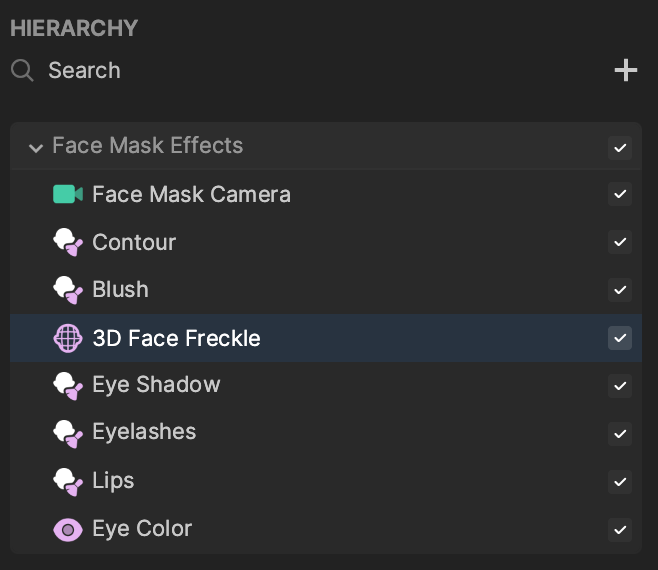Click the Face Mask Camera icon

pos(68,194)
